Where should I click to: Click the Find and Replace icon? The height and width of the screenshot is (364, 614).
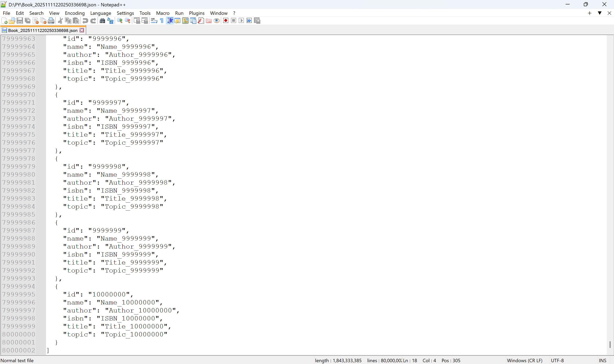coord(110,21)
